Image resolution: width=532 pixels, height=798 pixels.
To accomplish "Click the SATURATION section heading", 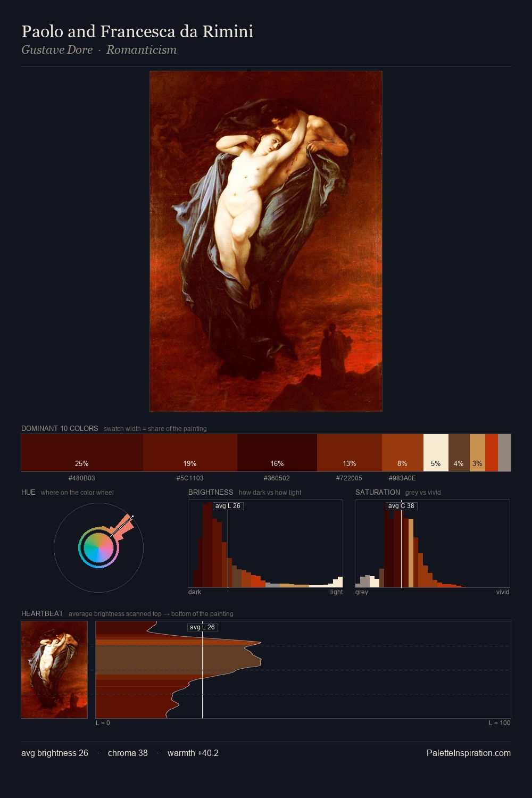I will coord(378,492).
